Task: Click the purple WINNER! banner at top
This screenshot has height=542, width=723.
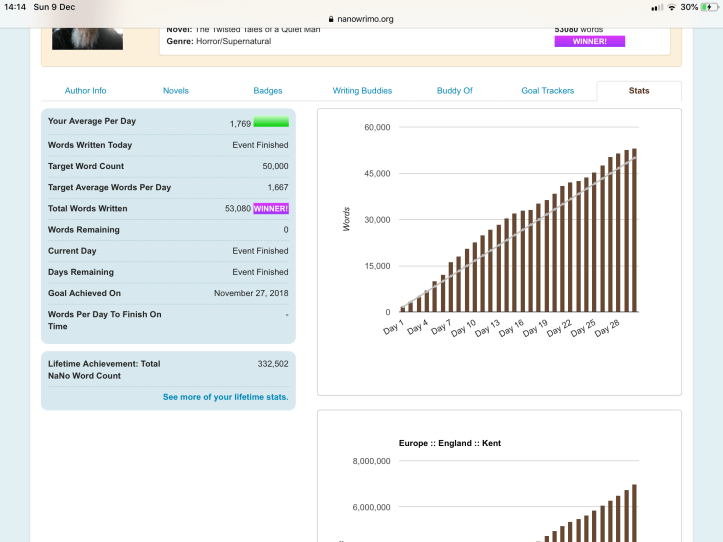Action: coord(589,42)
